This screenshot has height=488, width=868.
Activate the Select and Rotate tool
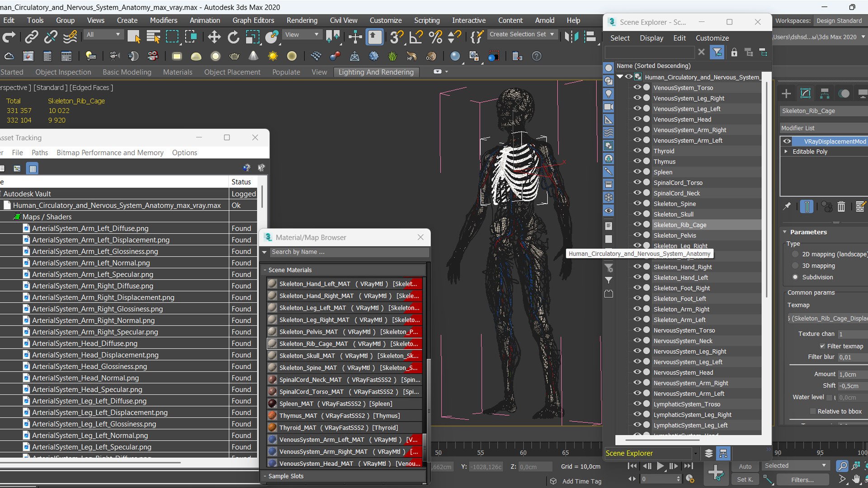(233, 37)
